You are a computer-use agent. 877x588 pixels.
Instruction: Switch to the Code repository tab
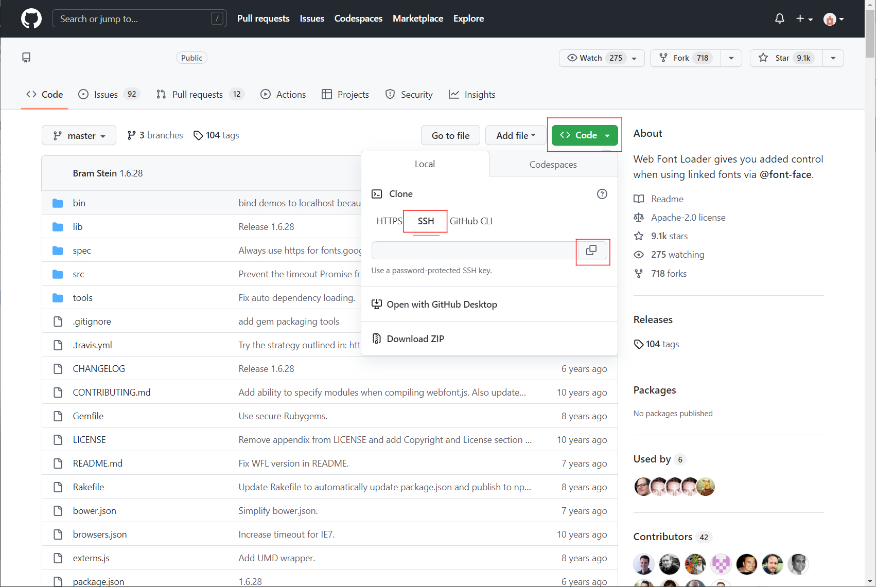(x=45, y=95)
